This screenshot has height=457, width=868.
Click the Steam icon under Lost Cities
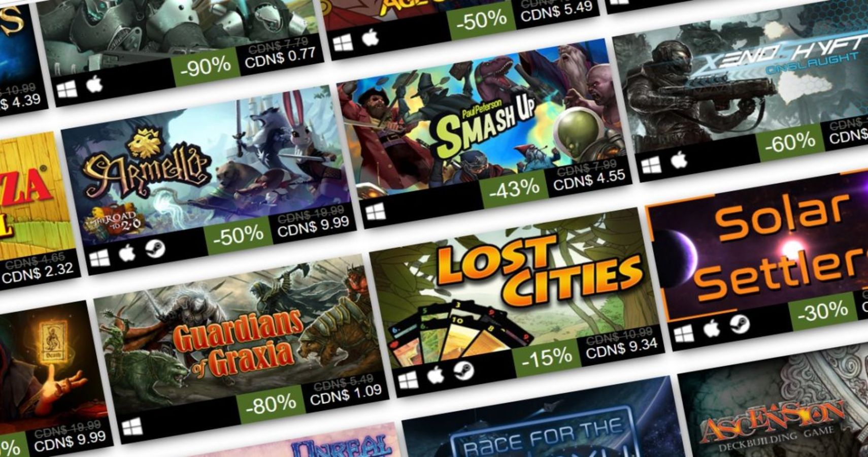(463, 370)
